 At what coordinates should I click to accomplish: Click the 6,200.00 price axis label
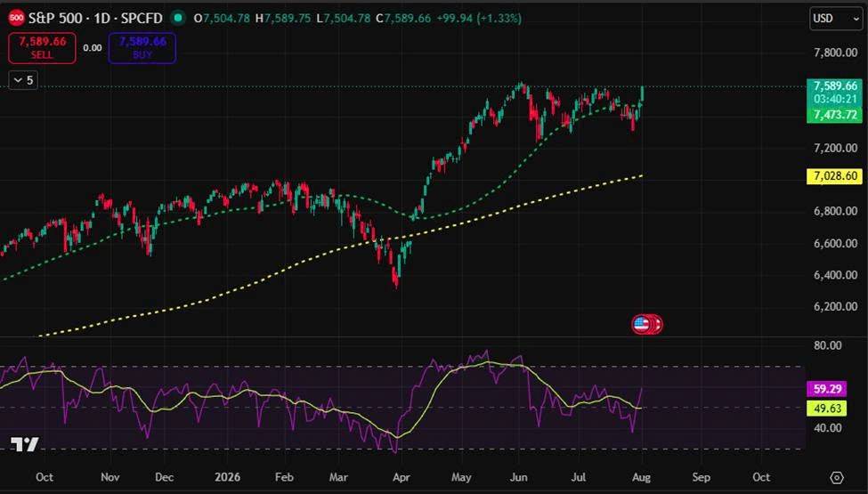835,306
